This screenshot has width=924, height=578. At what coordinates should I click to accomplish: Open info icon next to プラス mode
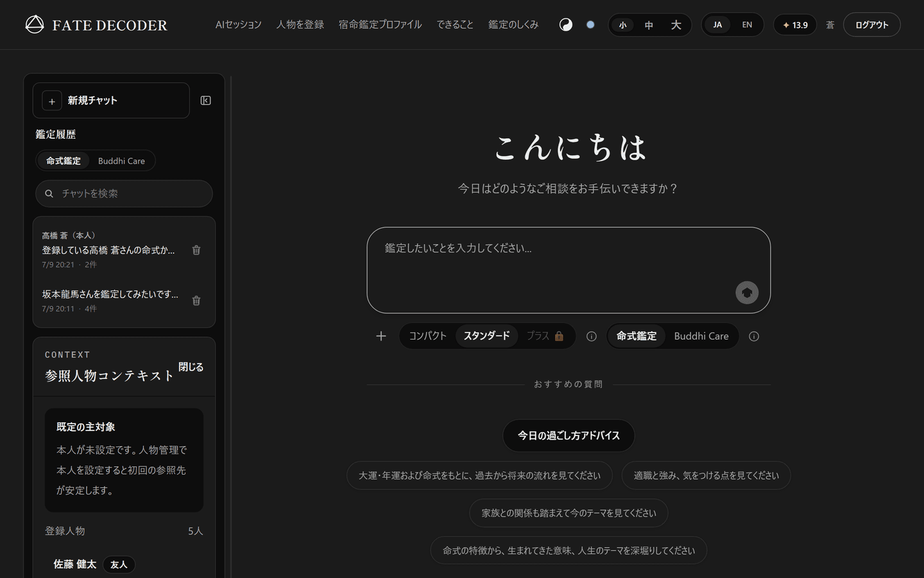click(592, 336)
